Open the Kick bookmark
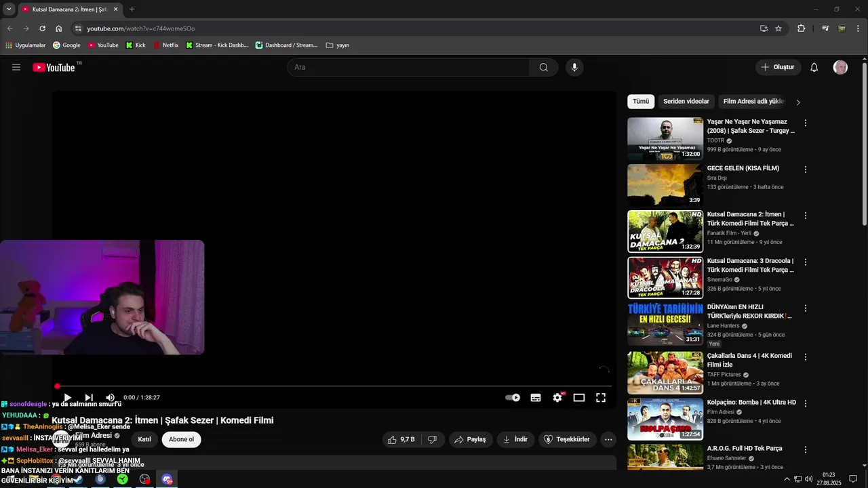 click(136, 45)
